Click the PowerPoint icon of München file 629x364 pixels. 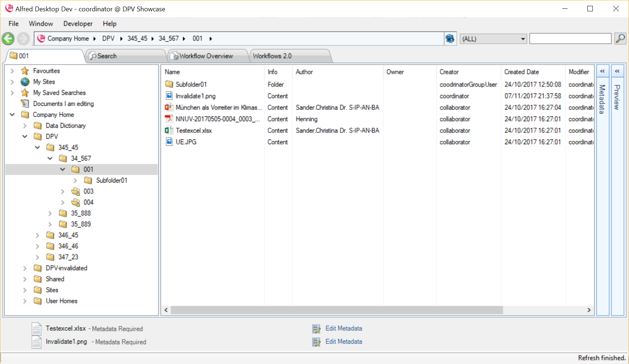[169, 107]
